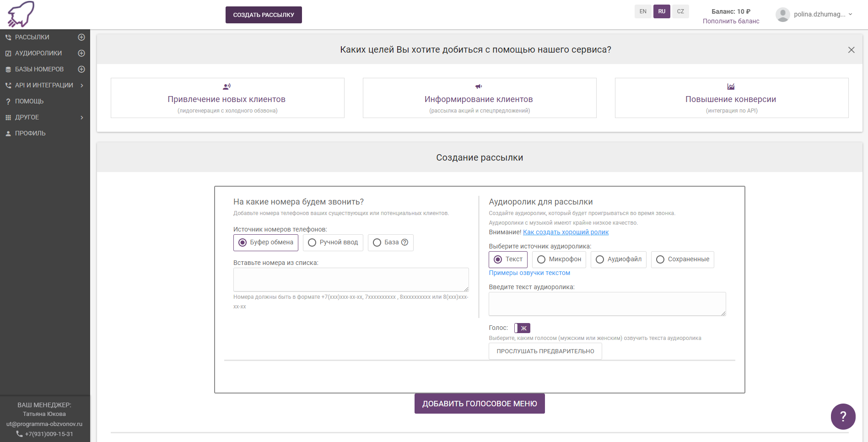
Task: Click the rocket logo
Action: click(x=21, y=14)
